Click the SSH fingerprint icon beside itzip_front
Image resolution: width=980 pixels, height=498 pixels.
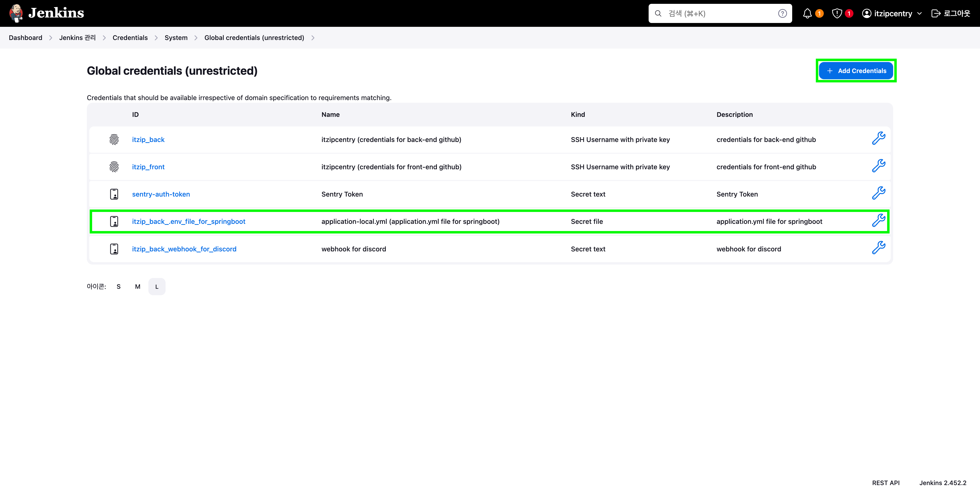click(x=114, y=167)
